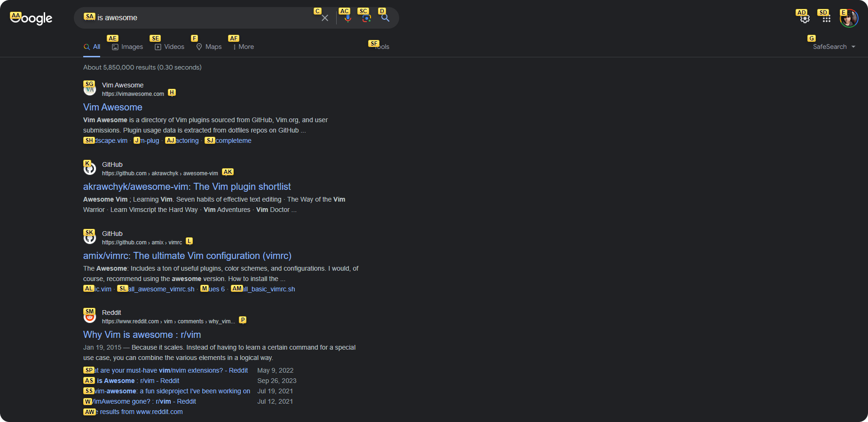Viewport: 868px width, 422px height.
Task: Open the Vim Awesome result title
Action: pyautogui.click(x=113, y=107)
